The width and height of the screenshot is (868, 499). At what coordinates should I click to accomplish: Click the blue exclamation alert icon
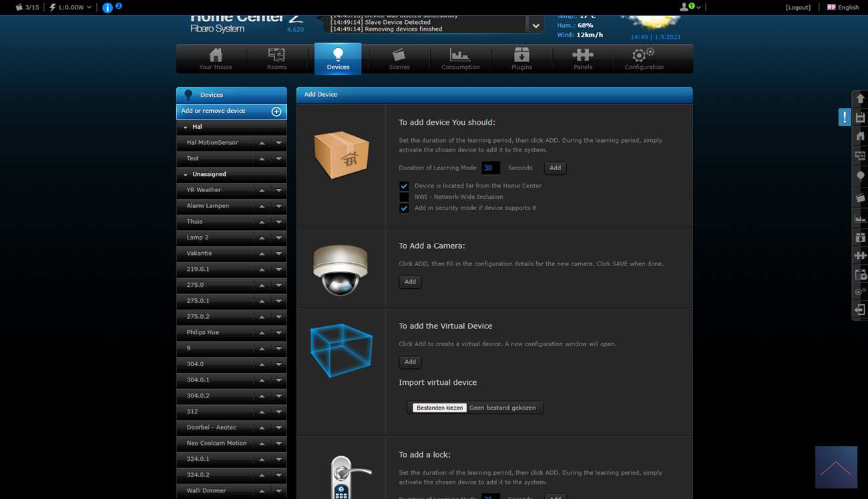pyautogui.click(x=845, y=117)
